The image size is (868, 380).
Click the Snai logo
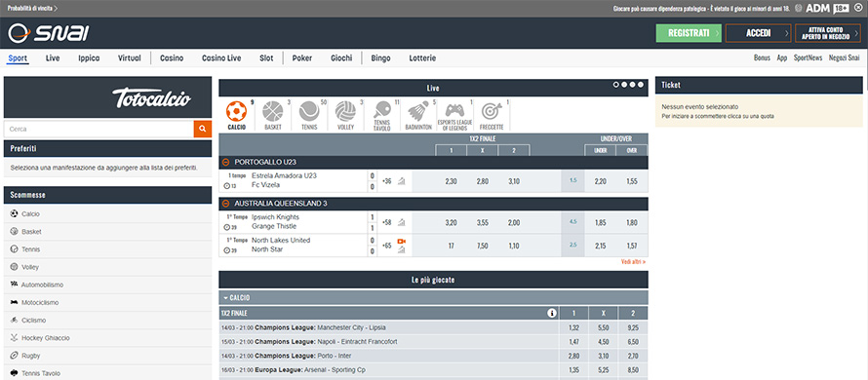(48, 33)
